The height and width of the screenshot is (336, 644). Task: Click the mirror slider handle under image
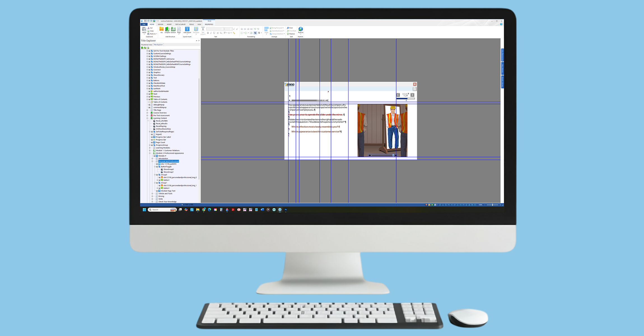point(393,155)
